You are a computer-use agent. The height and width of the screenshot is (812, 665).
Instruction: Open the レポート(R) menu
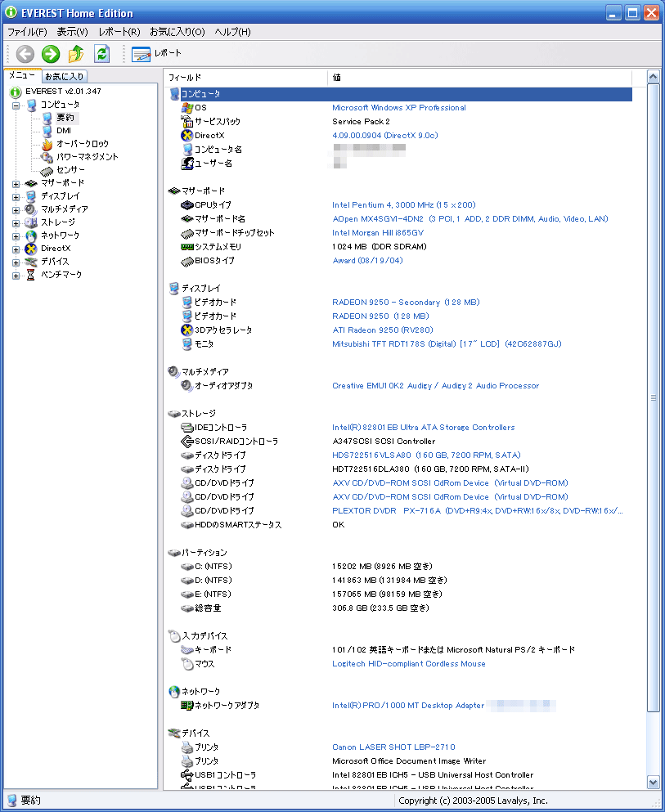pos(119,32)
